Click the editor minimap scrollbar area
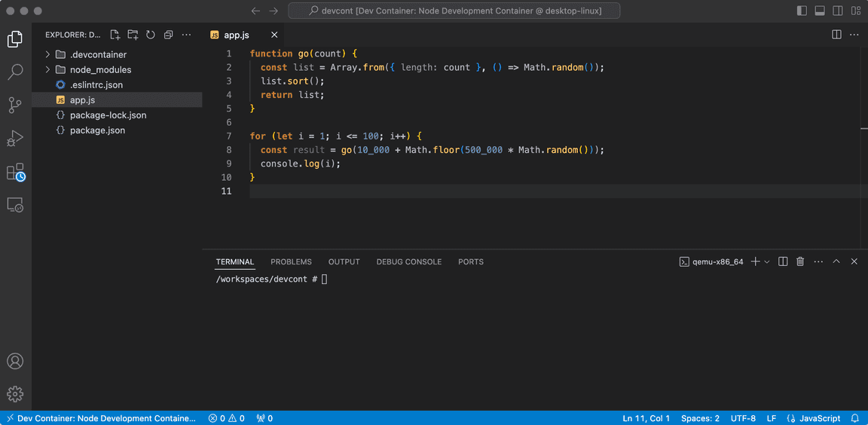This screenshot has height=425, width=868. [863, 128]
